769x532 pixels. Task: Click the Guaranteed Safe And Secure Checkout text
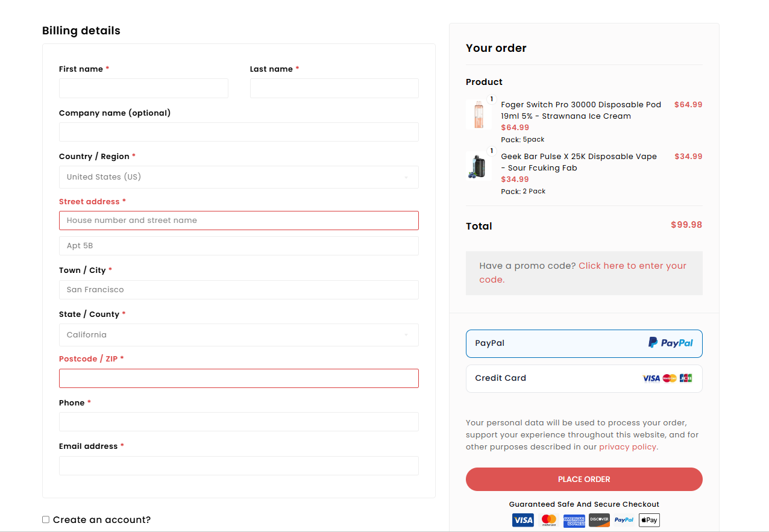point(584,504)
